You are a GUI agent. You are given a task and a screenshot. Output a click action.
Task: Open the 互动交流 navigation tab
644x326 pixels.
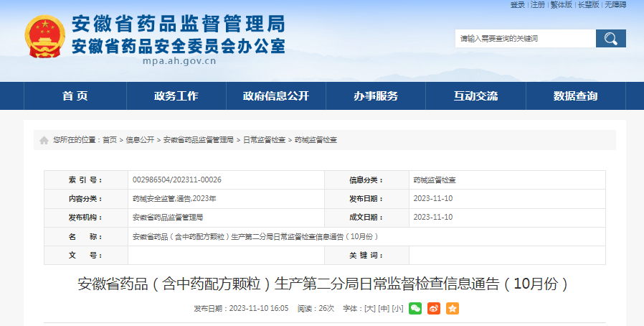475,96
